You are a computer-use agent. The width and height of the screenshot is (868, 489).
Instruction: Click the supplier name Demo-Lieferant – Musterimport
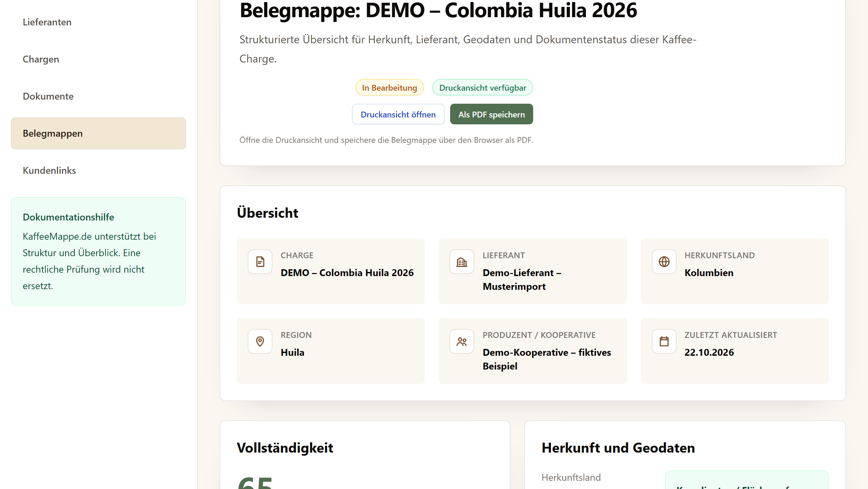(x=522, y=280)
